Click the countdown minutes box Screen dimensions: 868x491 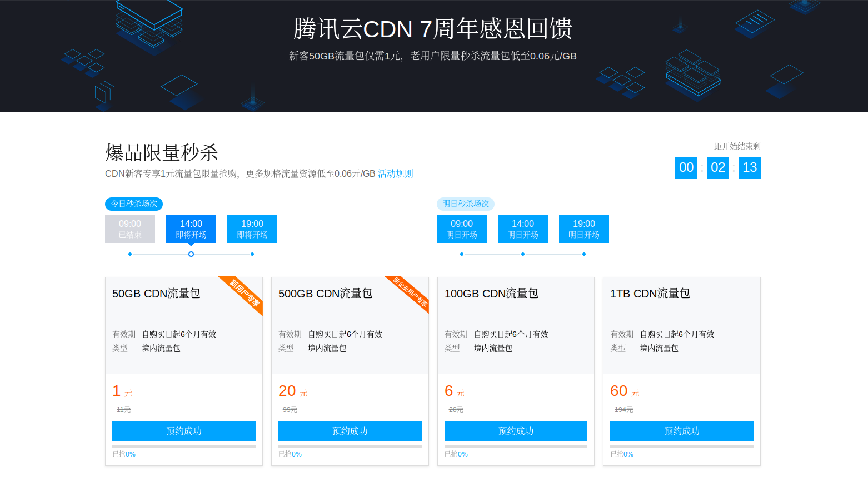click(x=718, y=167)
